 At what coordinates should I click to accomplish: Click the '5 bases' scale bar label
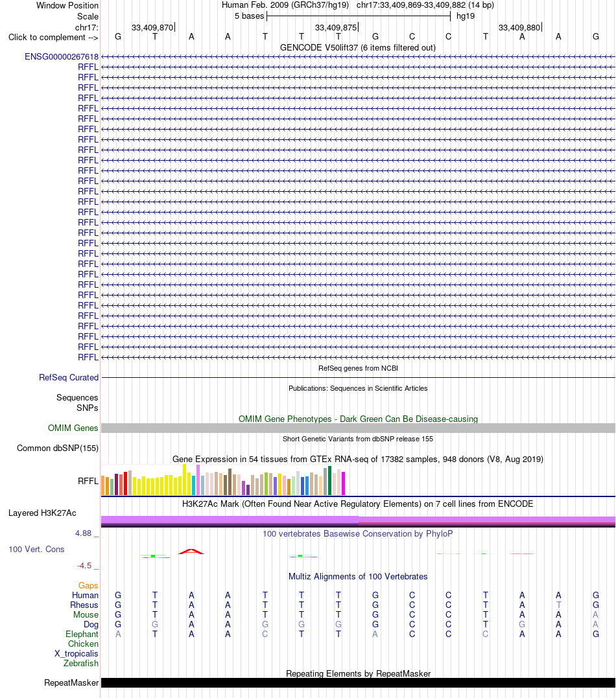[250, 16]
